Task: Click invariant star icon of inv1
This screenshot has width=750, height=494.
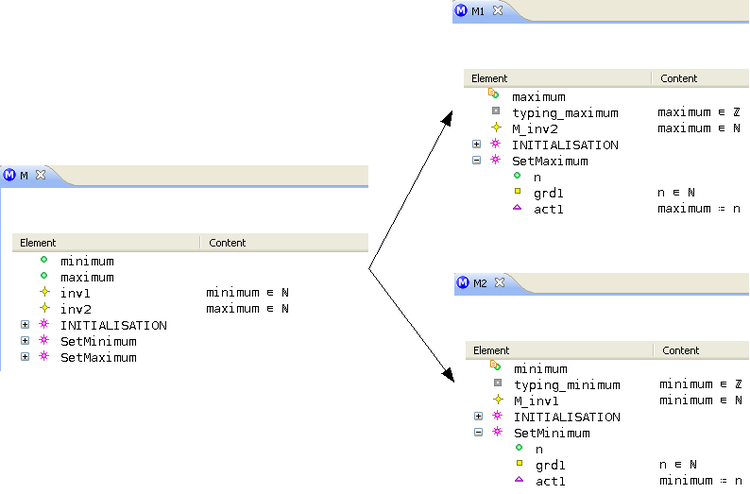Action: coord(44,291)
